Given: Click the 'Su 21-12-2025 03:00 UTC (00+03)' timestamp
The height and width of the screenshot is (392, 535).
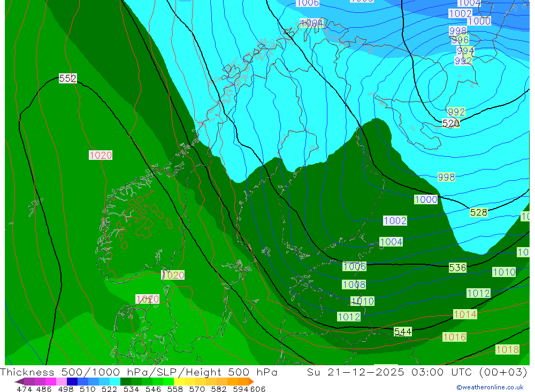Looking at the screenshot, I should point(417,372).
